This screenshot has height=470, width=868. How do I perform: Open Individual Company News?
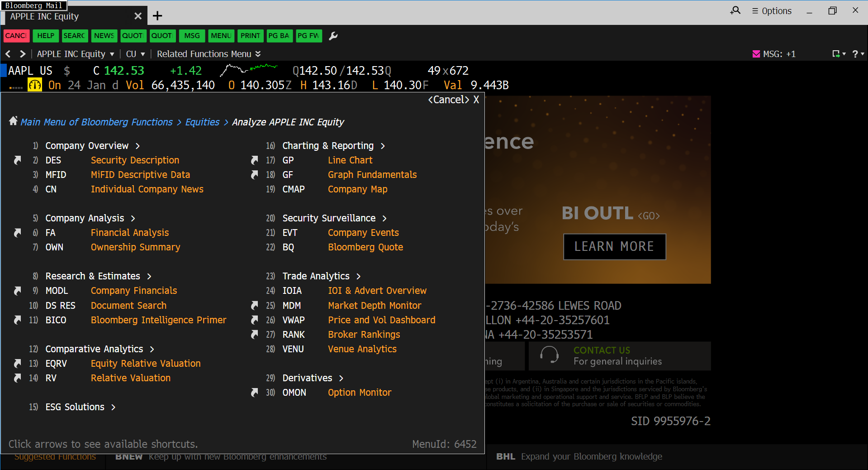tap(147, 189)
